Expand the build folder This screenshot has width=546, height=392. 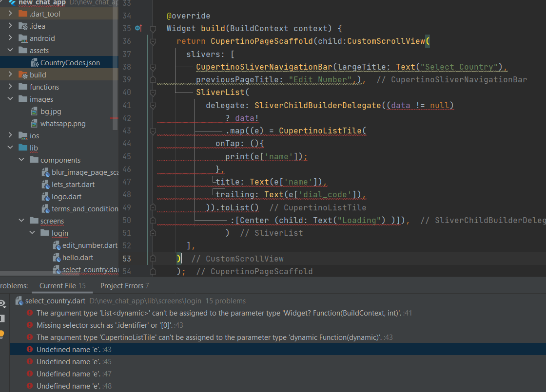(x=10, y=75)
